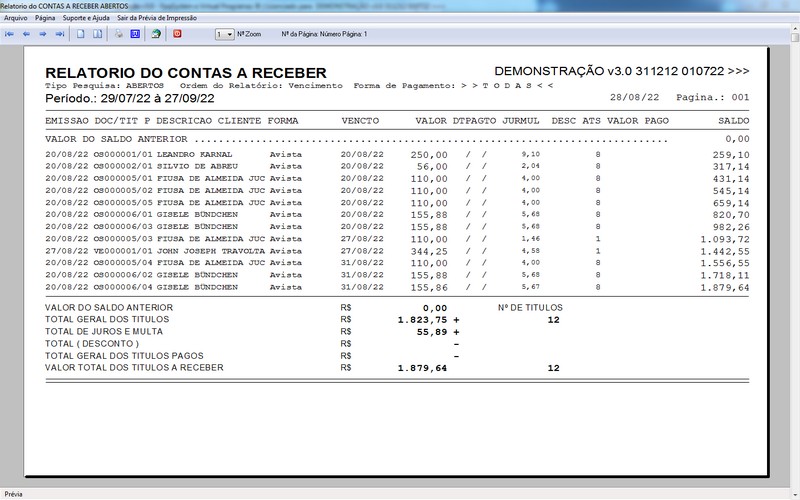This screenshot has width=800, height=500.
Task: Click the blue save/export icon
Action: (135, 34)
